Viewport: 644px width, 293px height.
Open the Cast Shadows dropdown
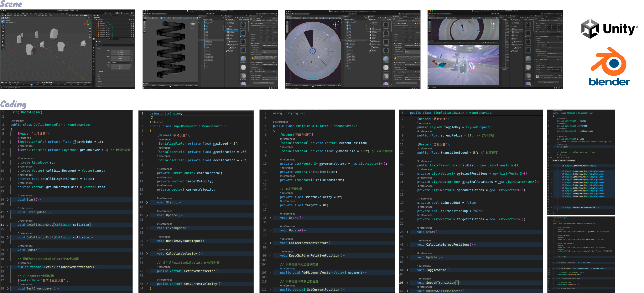[555, 42]
